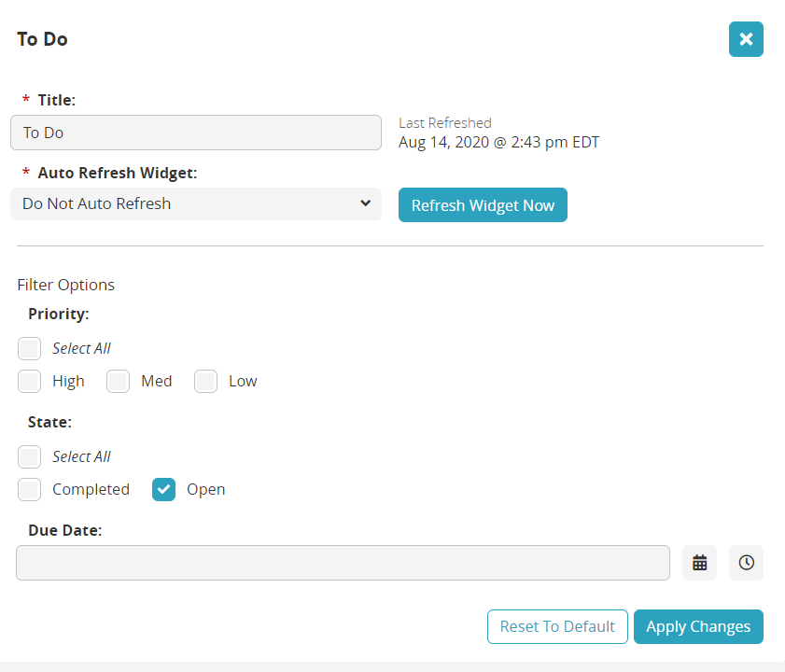This screenshot has width=785, height=672.
Task: Click the 'Select All' label under State
Action: pyautogui.click(x=81, y=456)
